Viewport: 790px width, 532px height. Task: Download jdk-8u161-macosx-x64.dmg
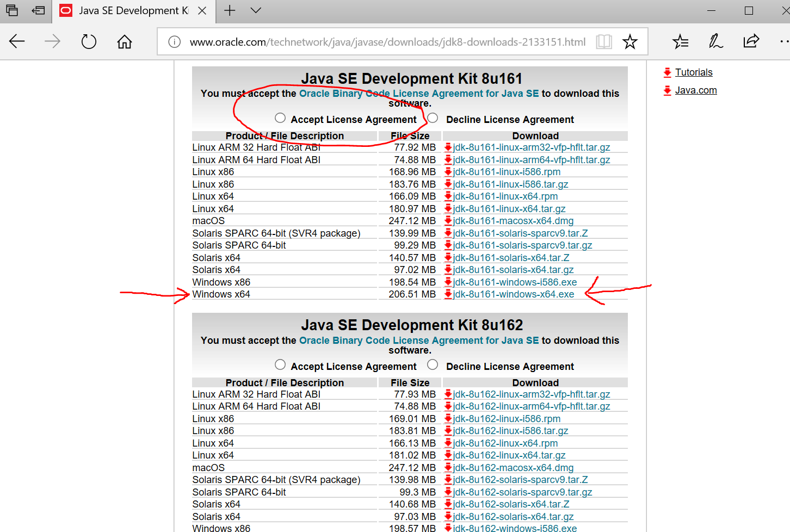[x=513, y=221]
